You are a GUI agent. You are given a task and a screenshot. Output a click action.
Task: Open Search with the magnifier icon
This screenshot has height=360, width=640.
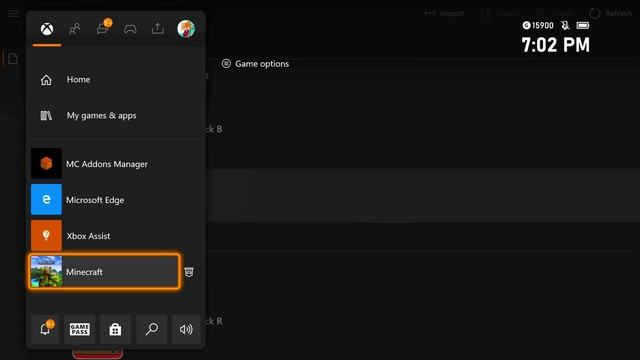(151, 329)
